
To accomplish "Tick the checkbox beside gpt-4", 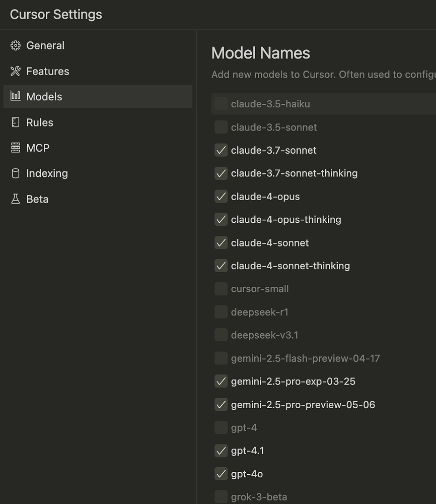I will (221, 427).
